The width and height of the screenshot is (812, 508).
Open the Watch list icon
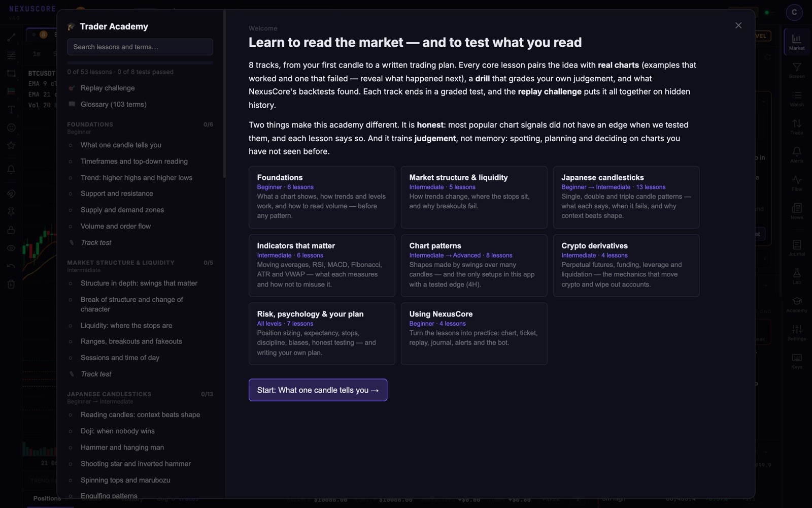click(796, 99)
